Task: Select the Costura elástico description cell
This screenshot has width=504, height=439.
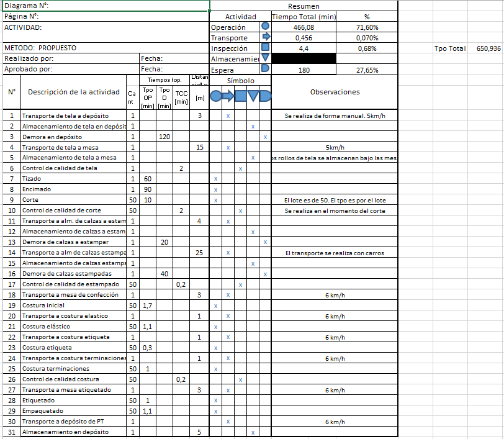Action: pos(74,327)
